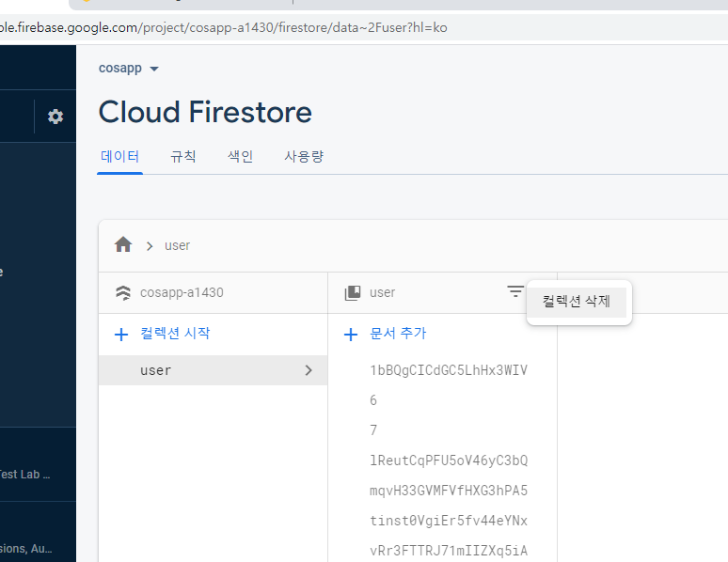This screenshot has width=728, height=562.
Task: Open the filter icon in user column
Action: [515, 291]
